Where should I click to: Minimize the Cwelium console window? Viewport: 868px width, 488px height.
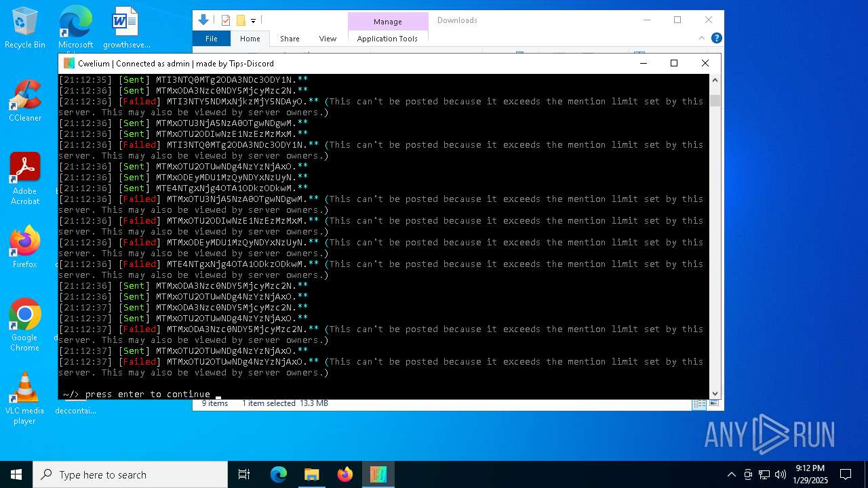[x=643, y=63]
